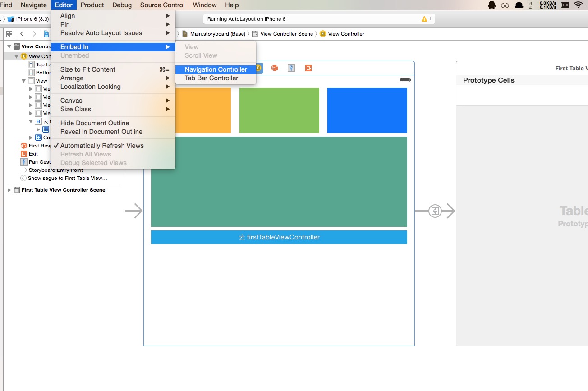Select Size to Fit Content
This screenshot has width=588, height=391.
pyautogui.click(x=113, y=69)
